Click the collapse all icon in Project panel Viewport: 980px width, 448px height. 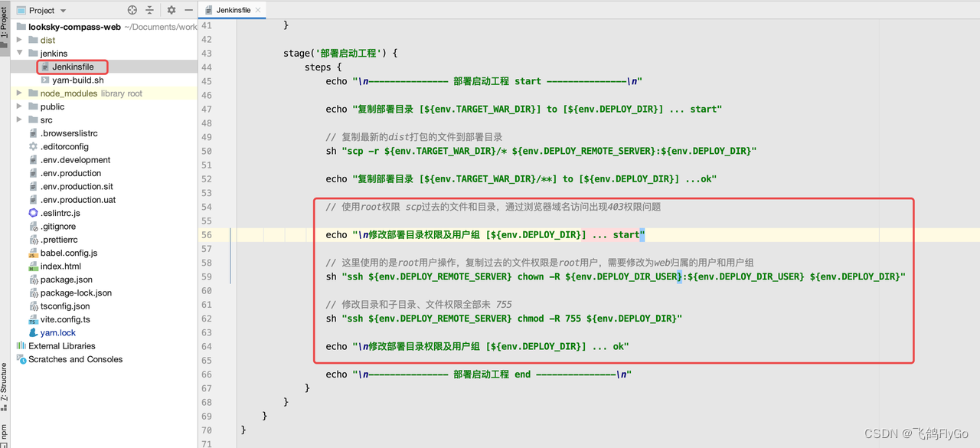pyautogui.click(x=149, y=10)
